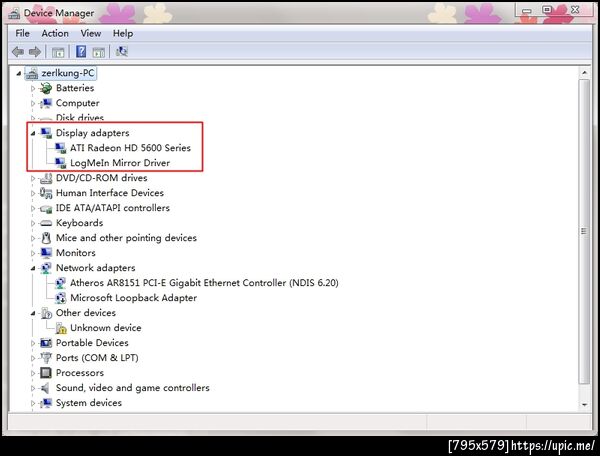Select IDE ATA/ATAPI controllers label
The width and height of the screenshot is (600, 456).
112,208
